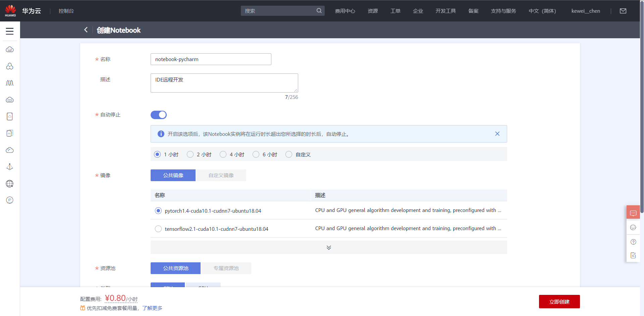Screen dimensions: 644x316
Task: Select the 公共资源池 tab
Action: pos(175,268)
